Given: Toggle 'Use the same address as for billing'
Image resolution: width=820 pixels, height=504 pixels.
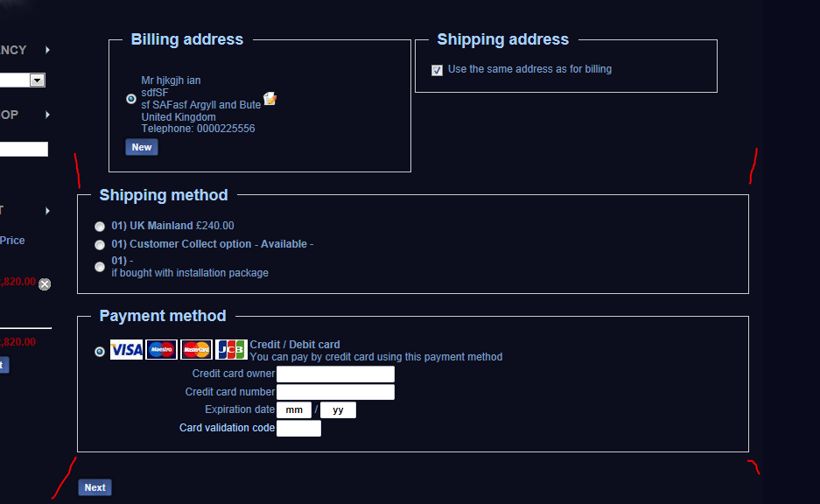Looking at the screenshot, I should 438,70.
